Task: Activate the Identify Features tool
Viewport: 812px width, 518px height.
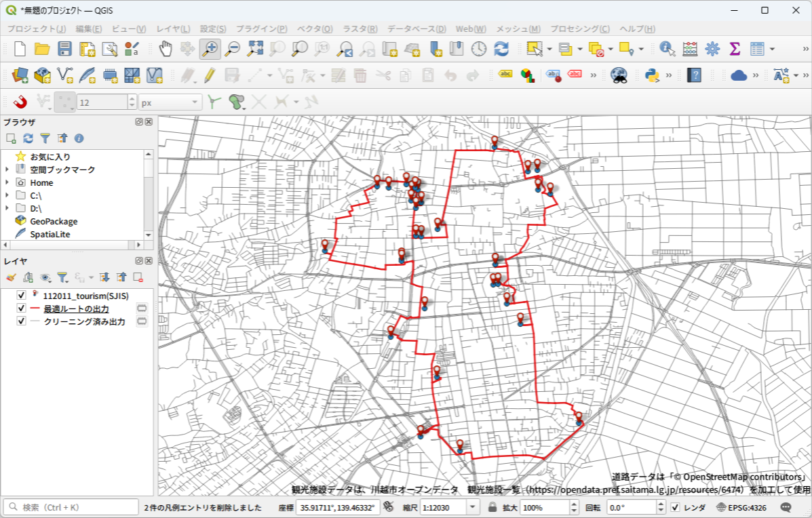Action: click(668, 49)
